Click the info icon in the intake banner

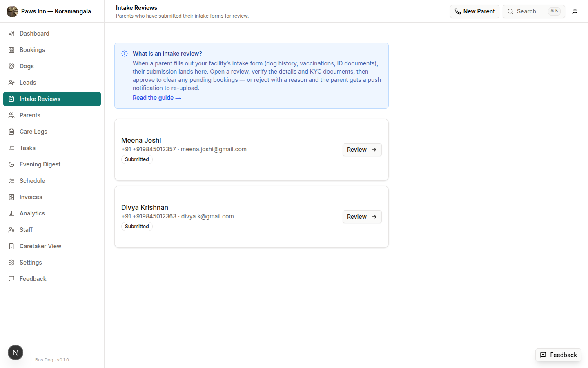(x=124, y=54)
